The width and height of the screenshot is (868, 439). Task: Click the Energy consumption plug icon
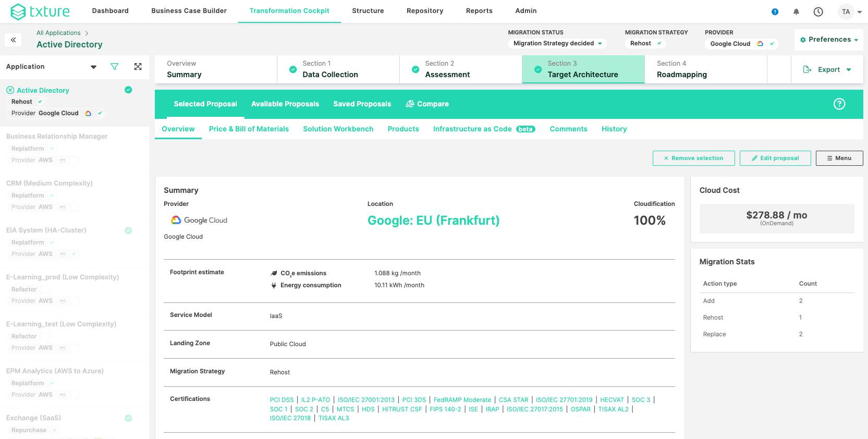tap(274, 285)
